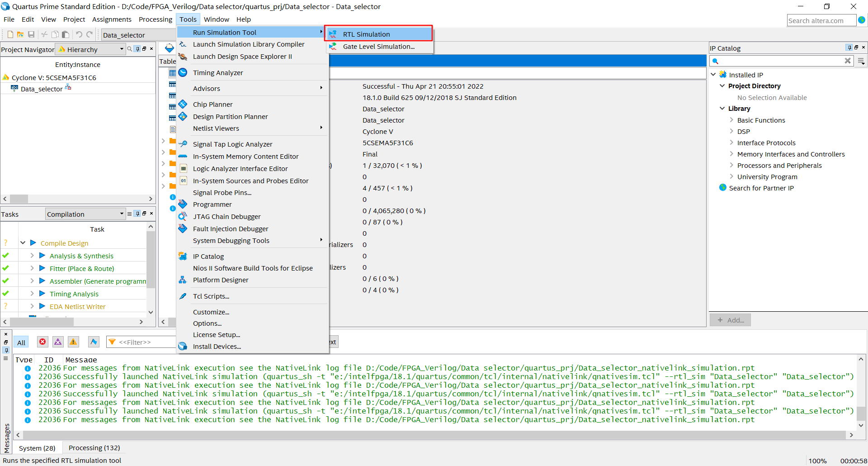Open the Assignments menu
868x466 pixels.
point(112,19)
